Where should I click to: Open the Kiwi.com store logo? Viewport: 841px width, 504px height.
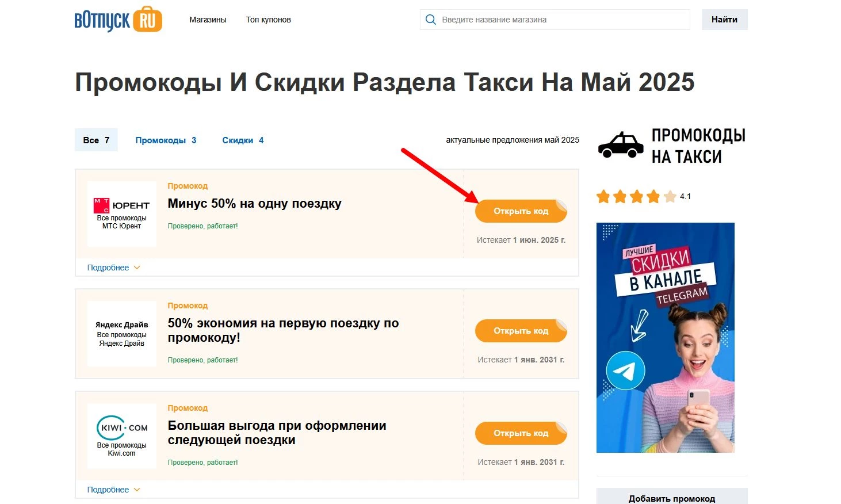121,428
